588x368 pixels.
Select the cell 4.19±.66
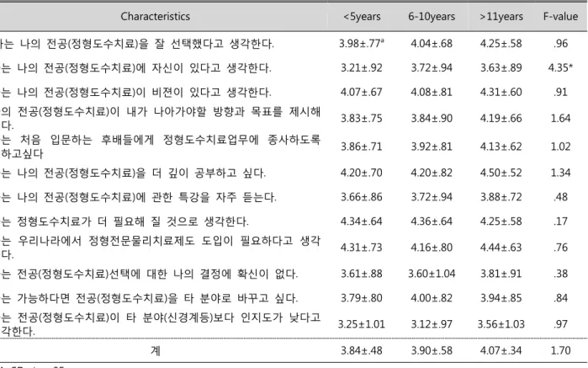tap(501, 119)
